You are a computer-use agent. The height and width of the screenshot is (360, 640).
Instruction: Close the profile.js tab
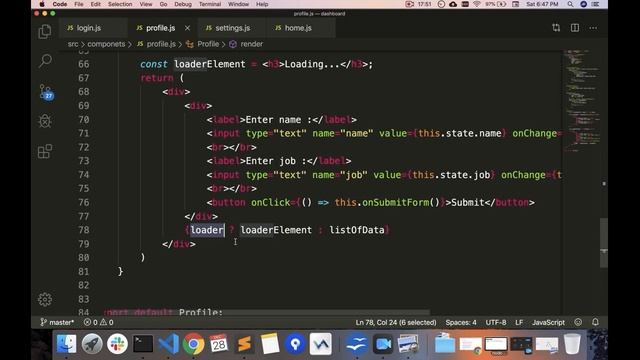[187, 28]
